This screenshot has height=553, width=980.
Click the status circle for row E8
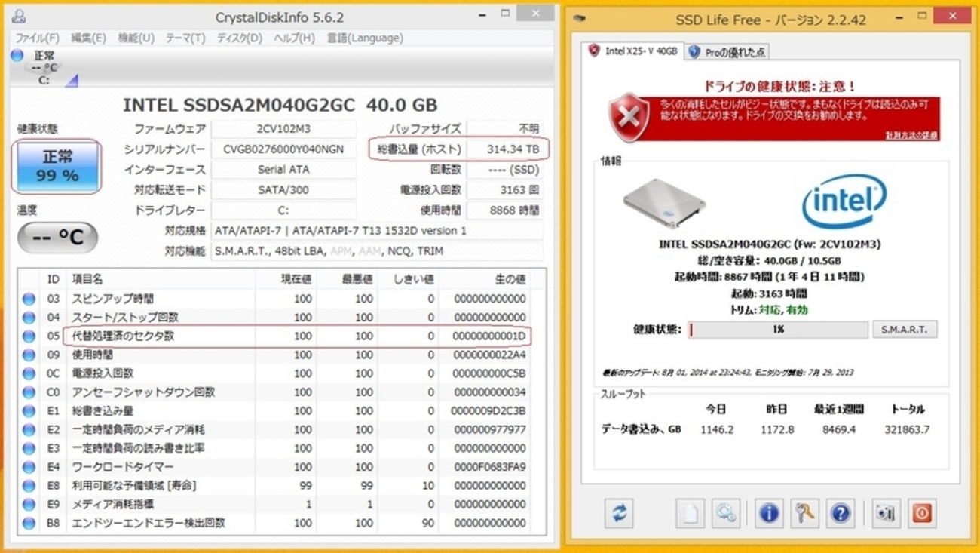pyautogui.click(x=29, y=486)
